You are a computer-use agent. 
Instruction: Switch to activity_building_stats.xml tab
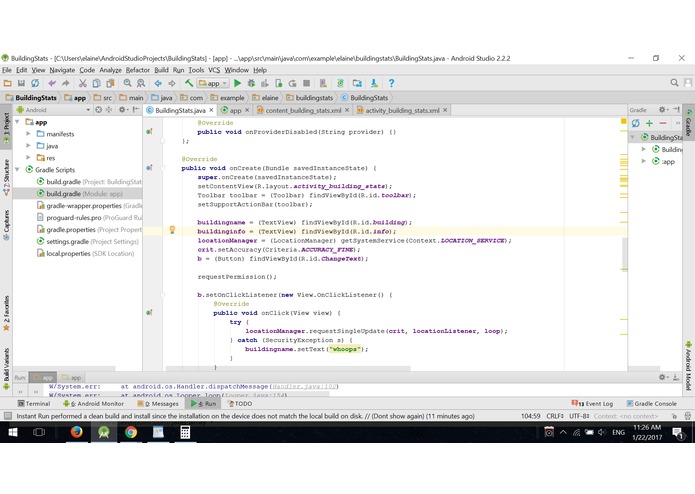(402, 110)
